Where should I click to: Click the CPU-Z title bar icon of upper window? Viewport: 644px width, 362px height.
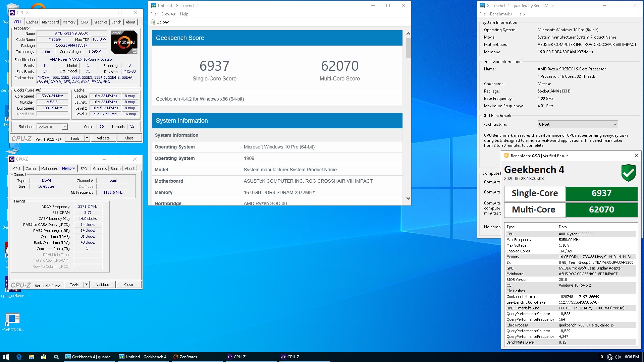pos(12,13)
